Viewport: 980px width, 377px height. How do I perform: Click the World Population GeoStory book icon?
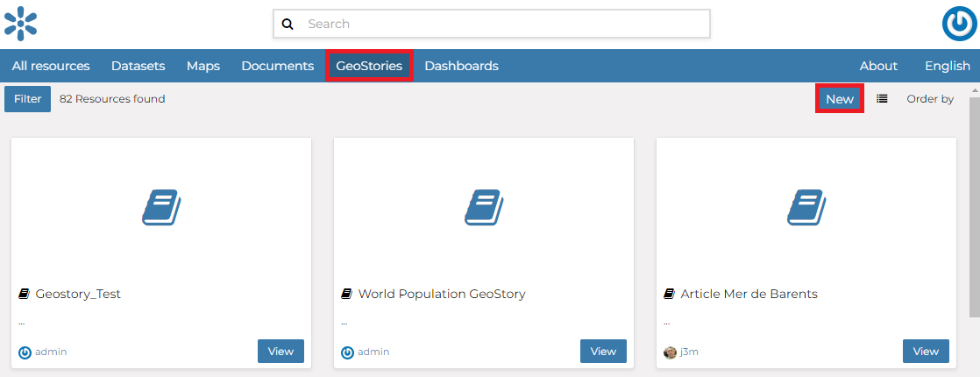pyautogui.click(x=484, y=209)
